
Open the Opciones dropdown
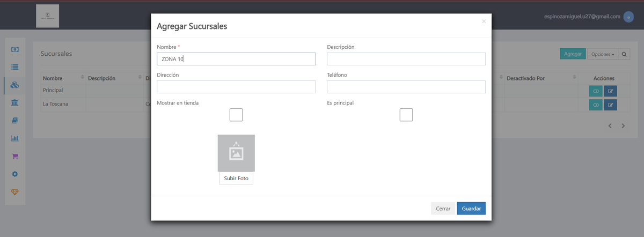602,54
